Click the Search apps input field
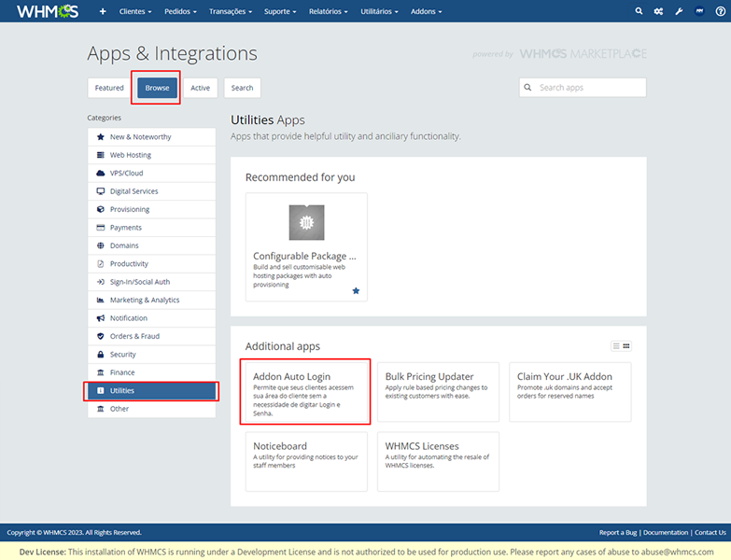Viewport: 731px width, 560px height. (x=589, y=88)
